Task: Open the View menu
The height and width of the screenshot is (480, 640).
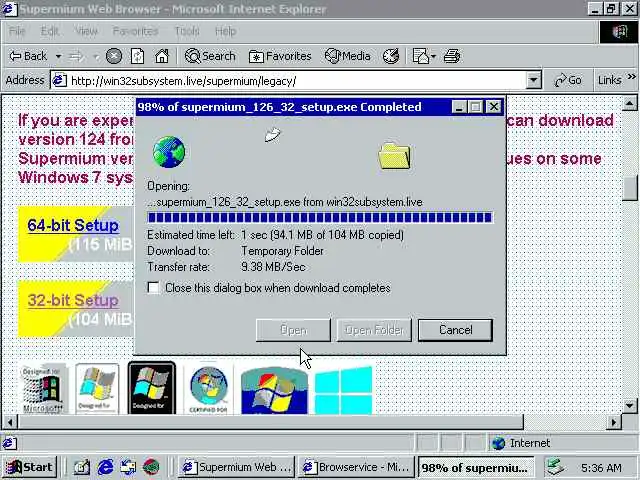Action: pyautogui.click(x=86, y=31)
